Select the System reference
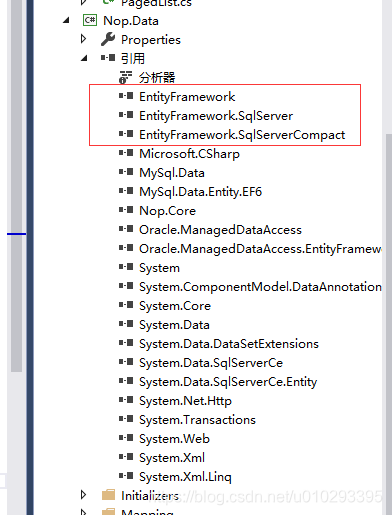 click(x=159, y=268)
